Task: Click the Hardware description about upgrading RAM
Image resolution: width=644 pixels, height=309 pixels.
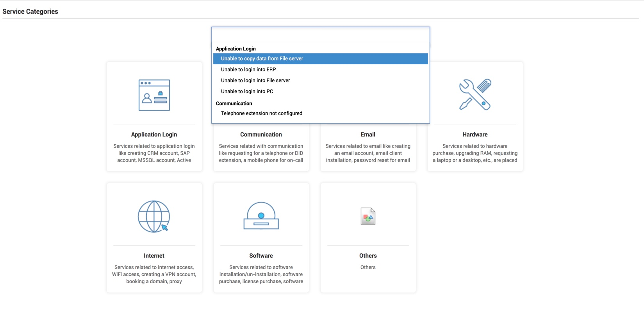Action: tap(475, 153)
